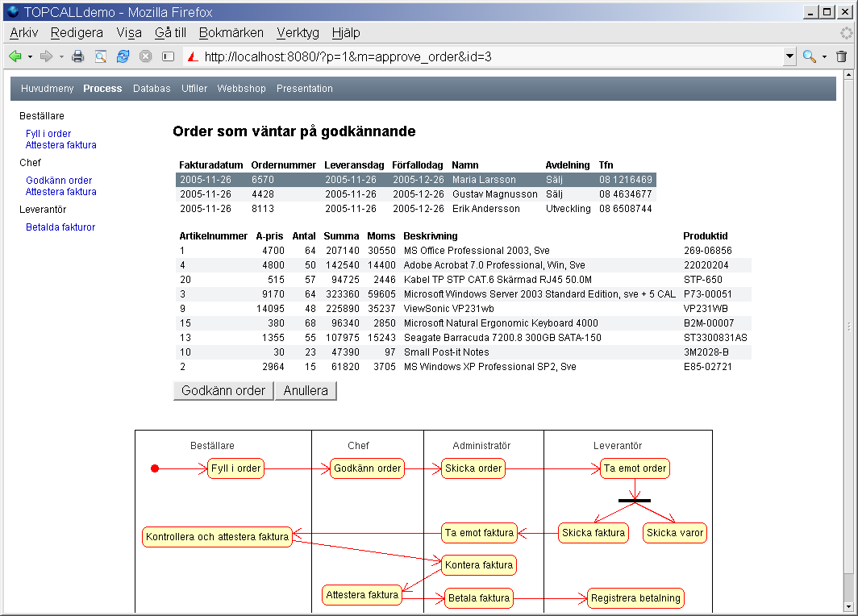Click the Skicka faktura diagram node
This screenshot has height=616, width=858.
tap(594, 533)
